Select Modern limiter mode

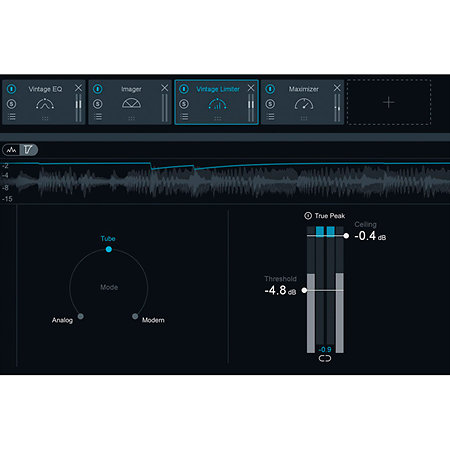[x=135, y=316]
